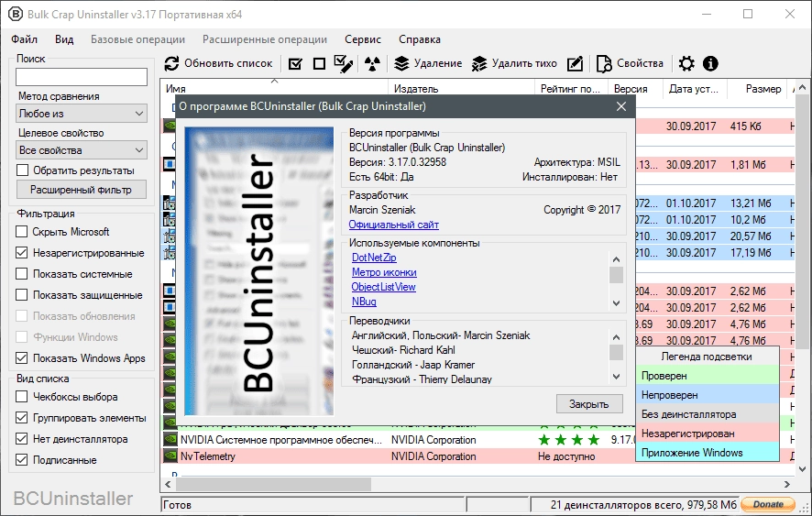Click the icon of the NVIDIA Системное программное row

[x=170, y=439]
